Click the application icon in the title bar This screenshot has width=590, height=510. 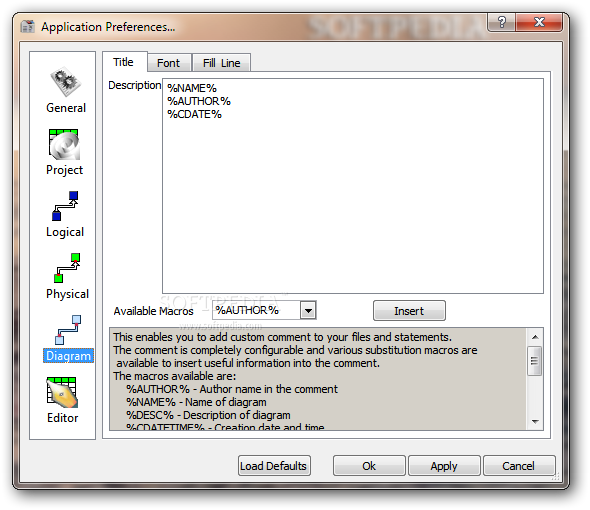pos(27,27)
